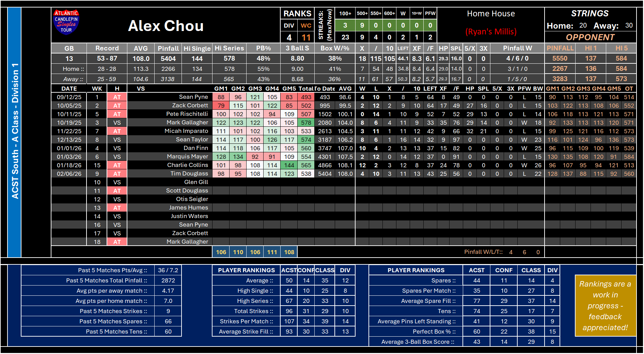Click the green 578 total cell
The image size is (644, 354).
tap(306, 123)
